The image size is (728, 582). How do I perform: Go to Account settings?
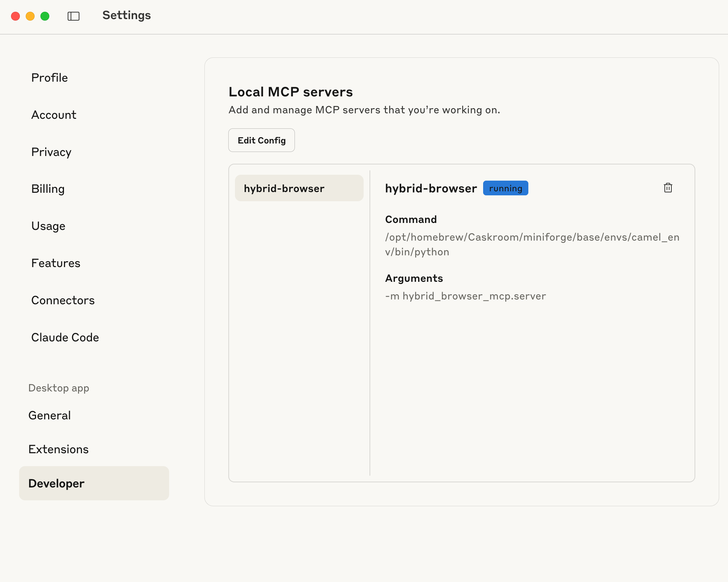[54, 115]
